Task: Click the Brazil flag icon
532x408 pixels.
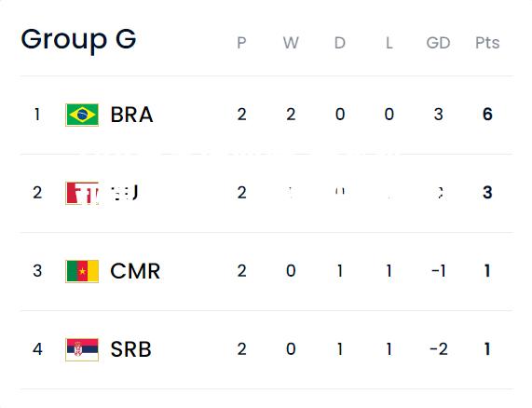Action: coord(82,115)
